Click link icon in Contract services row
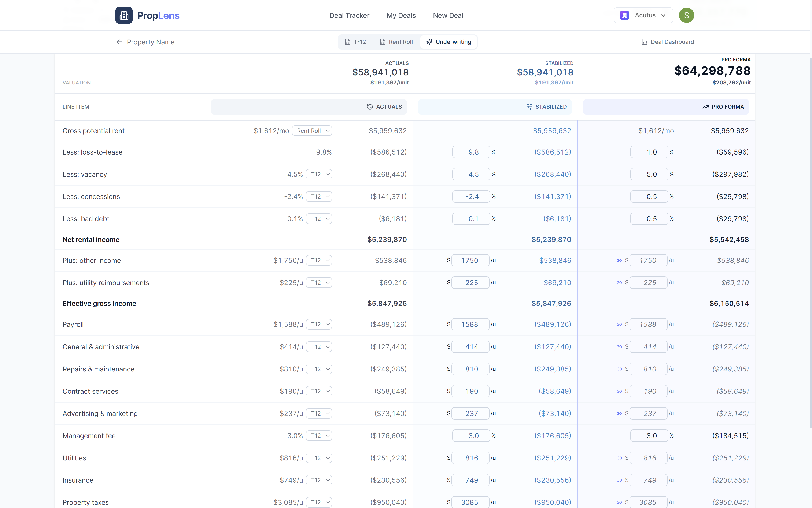 click(x=619, y=391)
